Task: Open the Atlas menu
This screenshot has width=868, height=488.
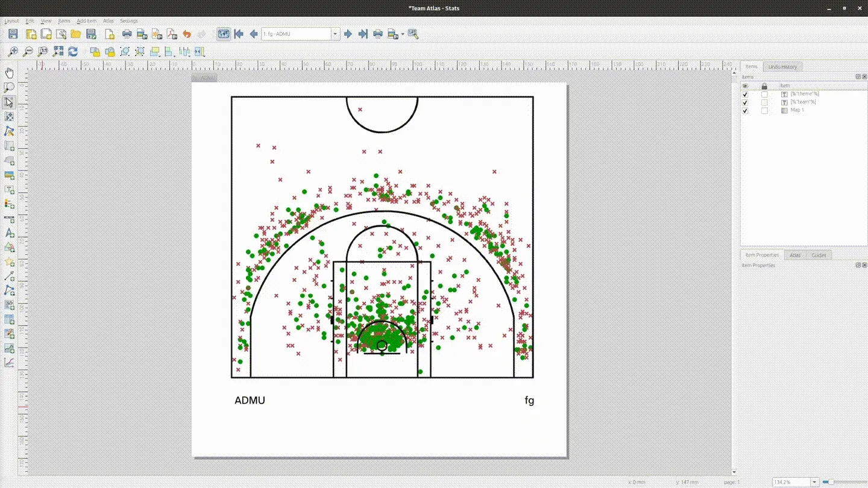Action: tap(108, 20)
